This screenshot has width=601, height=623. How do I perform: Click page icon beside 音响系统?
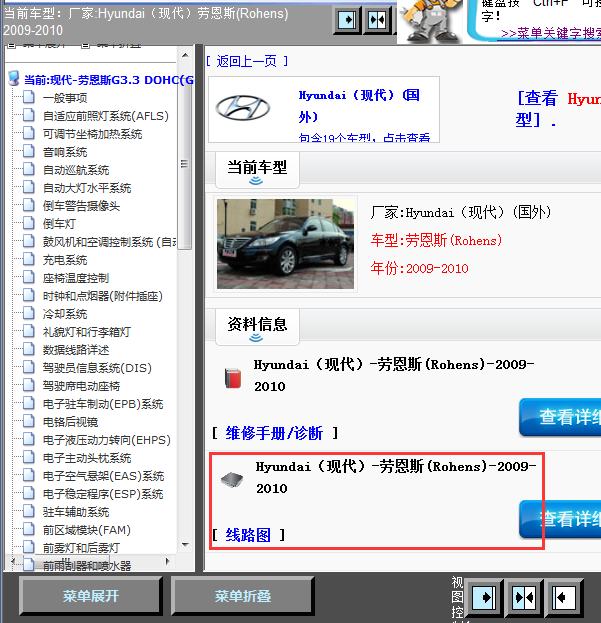click(29, 151)
